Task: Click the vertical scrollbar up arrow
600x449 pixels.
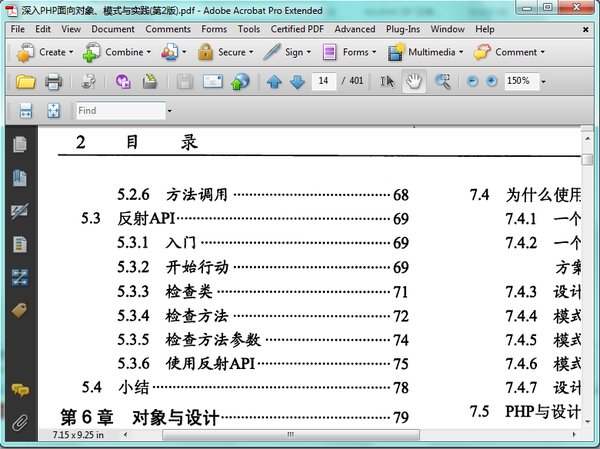Action: point(587,139)
